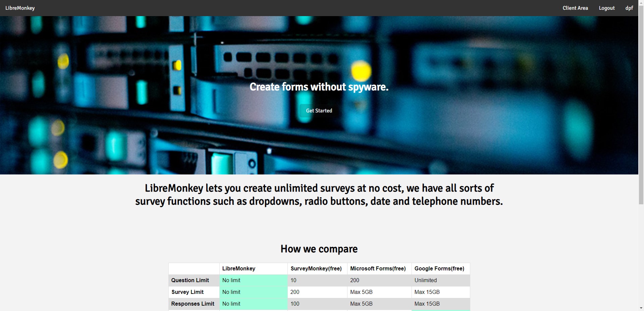Open the LibreMonkey home link
Screen dimensions: 644x311
click(20, 8)
